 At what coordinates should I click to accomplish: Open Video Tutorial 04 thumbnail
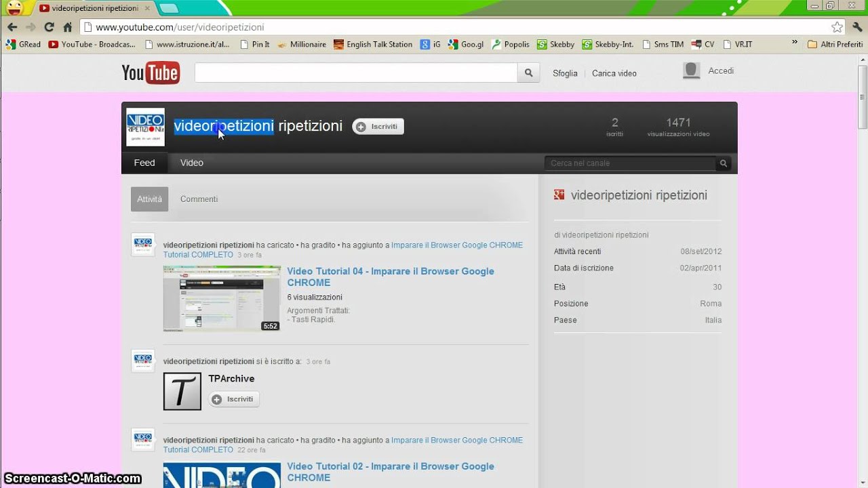[222, 298]
